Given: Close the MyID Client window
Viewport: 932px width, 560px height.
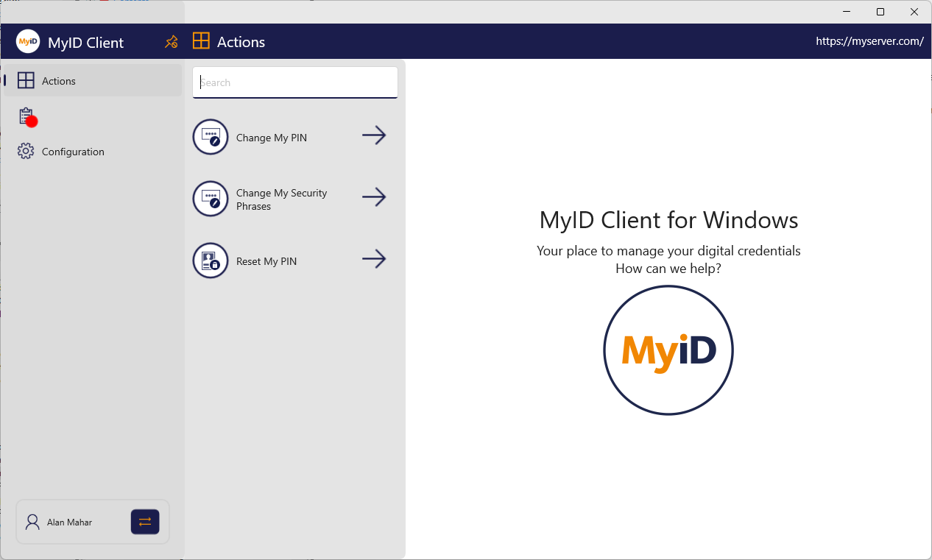Looking at the screenshot, I should click(x=914, y=12).
